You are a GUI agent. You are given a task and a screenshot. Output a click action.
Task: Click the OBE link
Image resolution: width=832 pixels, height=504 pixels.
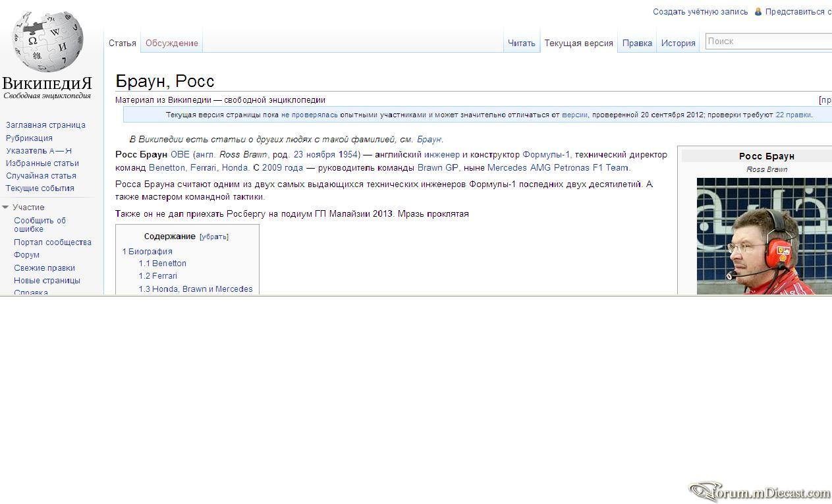180,155
